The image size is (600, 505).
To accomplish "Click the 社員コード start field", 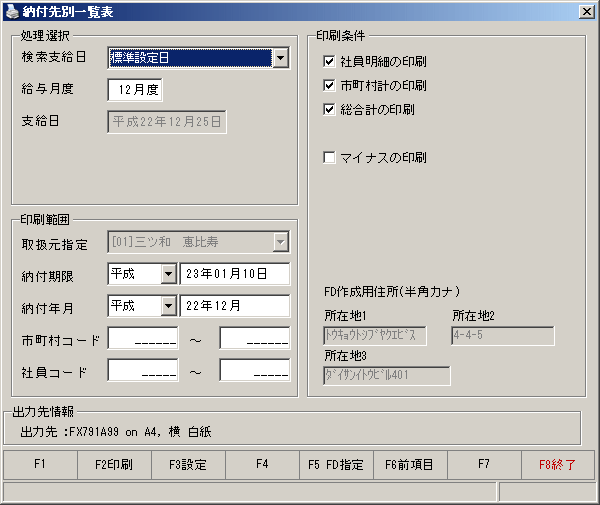I will click(x=143, y=370).
